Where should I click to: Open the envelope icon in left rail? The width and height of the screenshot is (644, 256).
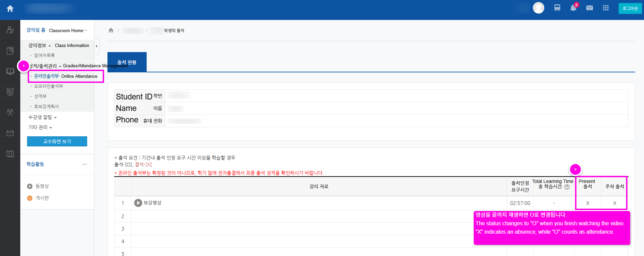tap(10, 133)
